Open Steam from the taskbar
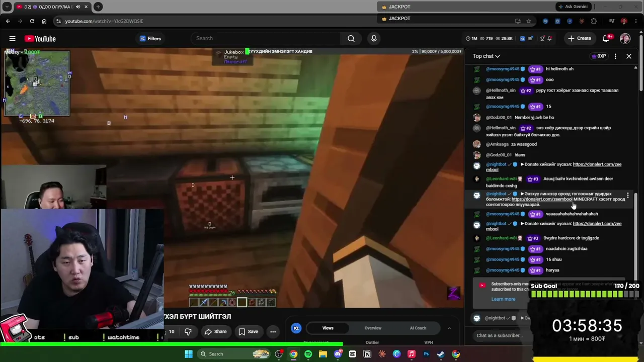Viewport: 644px width, 362px height. click(441, 354)
